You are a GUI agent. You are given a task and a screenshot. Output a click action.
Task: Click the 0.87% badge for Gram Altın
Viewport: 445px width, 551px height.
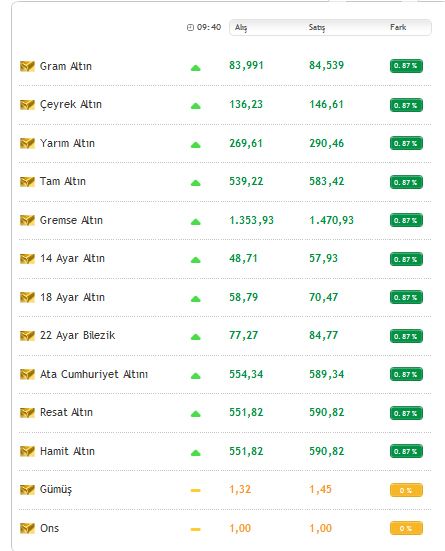coord(406,66)
